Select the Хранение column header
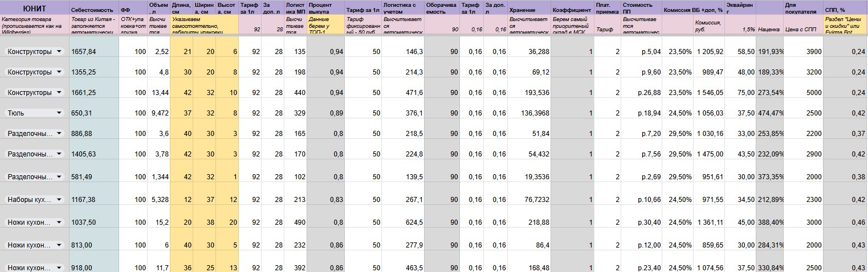868x272 pixels. coord(529,8)
